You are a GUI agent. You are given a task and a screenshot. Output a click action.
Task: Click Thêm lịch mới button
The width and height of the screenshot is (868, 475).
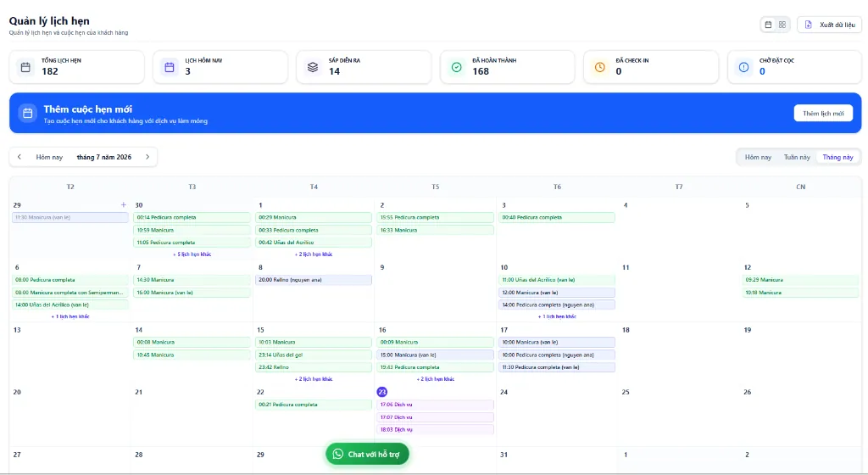(823, 114)
